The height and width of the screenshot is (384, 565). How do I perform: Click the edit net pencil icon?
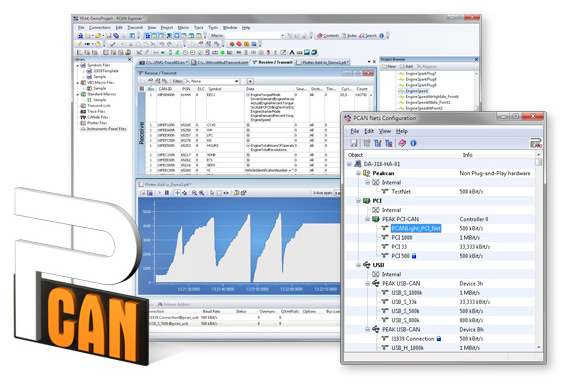pyautogui.click(x=378, y=143)
